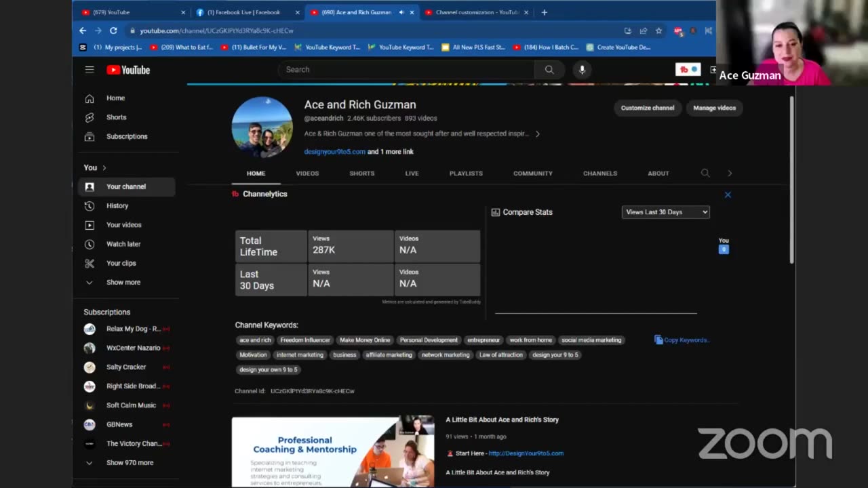The width and height of the screenshot is (868, 488).
Task: Play the featured Professional Coaching video thumbnail
Action: pos(333,451)
